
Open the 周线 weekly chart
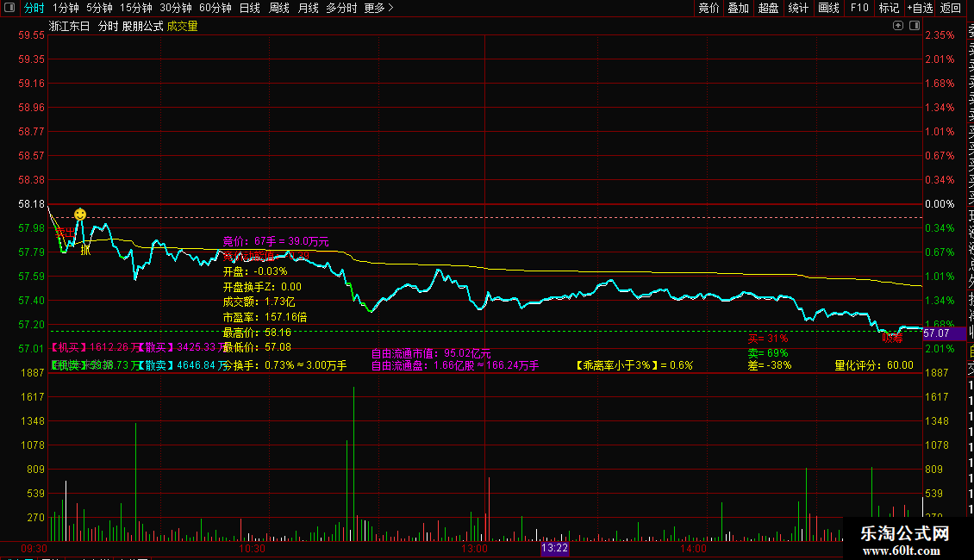279,8
